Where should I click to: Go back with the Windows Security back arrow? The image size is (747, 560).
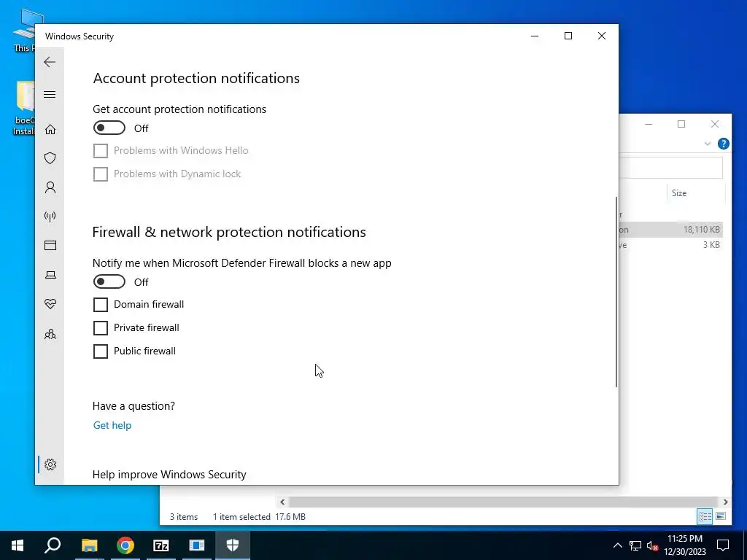(50, 62)
